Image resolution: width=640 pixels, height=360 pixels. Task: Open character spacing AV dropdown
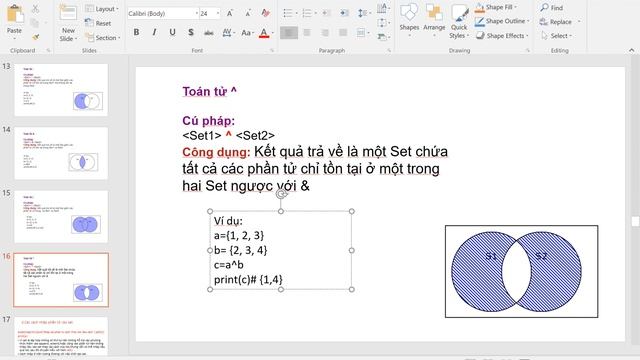[x=228, y=32]
